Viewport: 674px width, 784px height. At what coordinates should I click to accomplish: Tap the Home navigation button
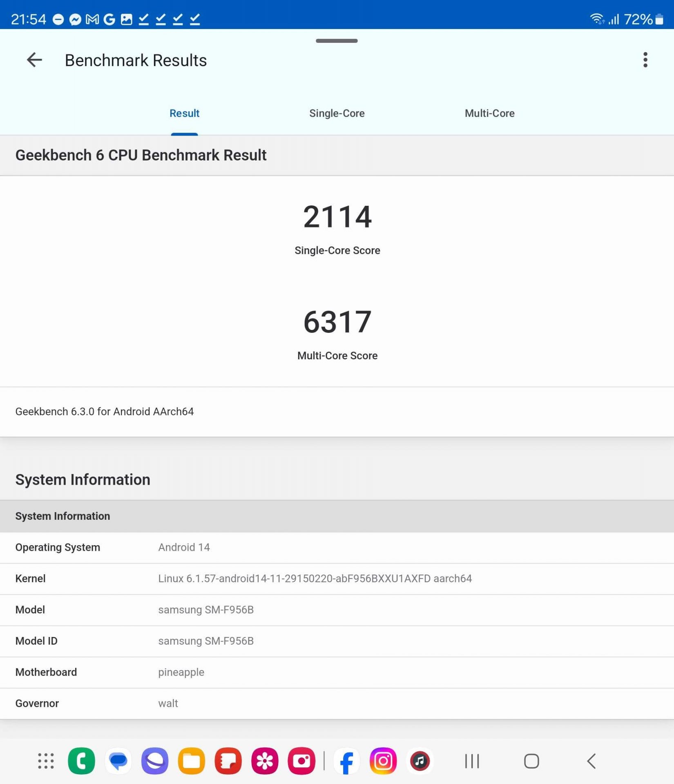[531, 761]
